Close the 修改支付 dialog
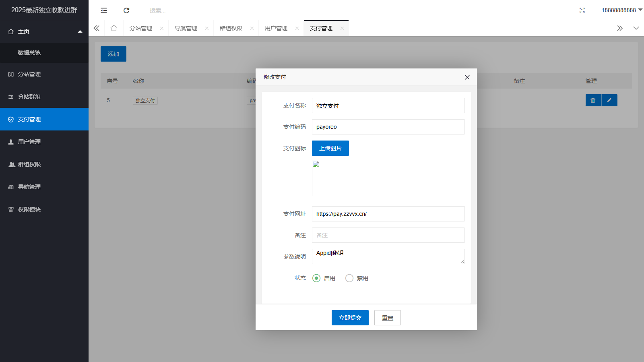This screenshot has width=644, height=362. click(x=467, y=77)
